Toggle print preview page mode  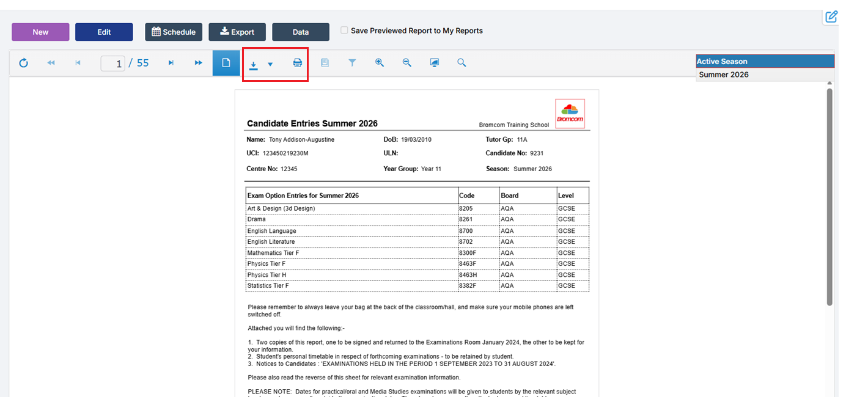[226, 63]
